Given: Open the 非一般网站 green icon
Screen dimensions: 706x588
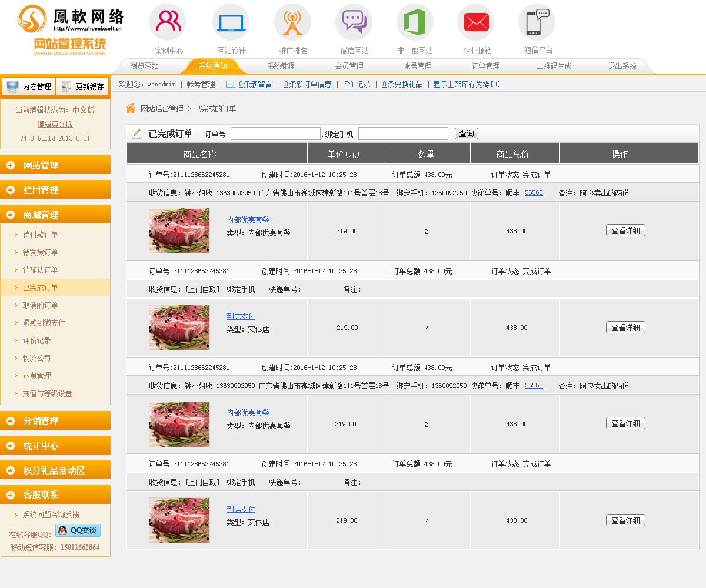Looking at the screenshot, I should [x=415, y=22].
